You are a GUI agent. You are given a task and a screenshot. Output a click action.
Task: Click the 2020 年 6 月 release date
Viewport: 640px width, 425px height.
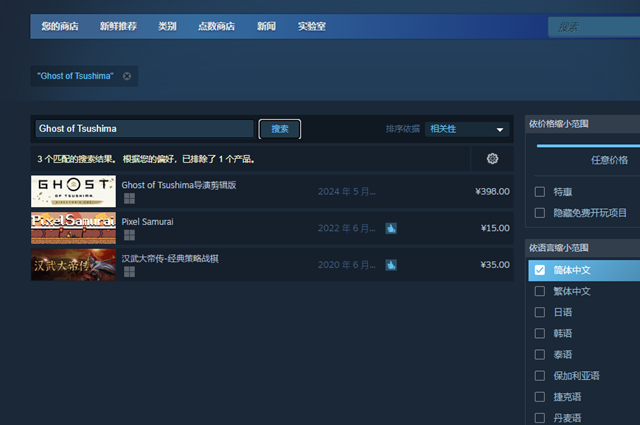[x=347, y=265]
